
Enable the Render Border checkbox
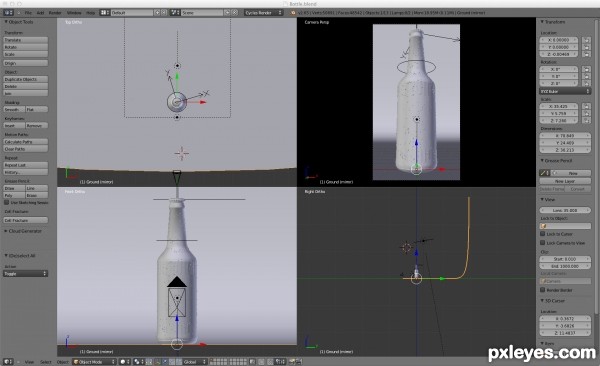[x=543, y=290]
